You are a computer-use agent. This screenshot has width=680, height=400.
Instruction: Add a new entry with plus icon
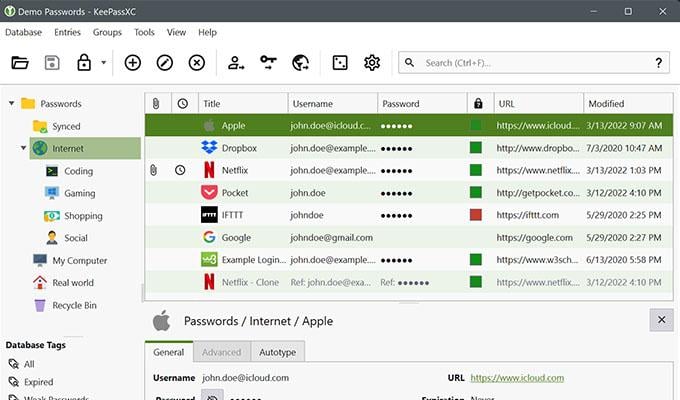(x=133, y=63)
